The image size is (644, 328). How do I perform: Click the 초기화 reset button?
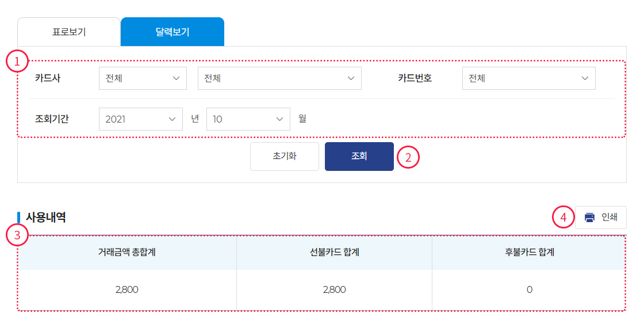pos(285,157)
